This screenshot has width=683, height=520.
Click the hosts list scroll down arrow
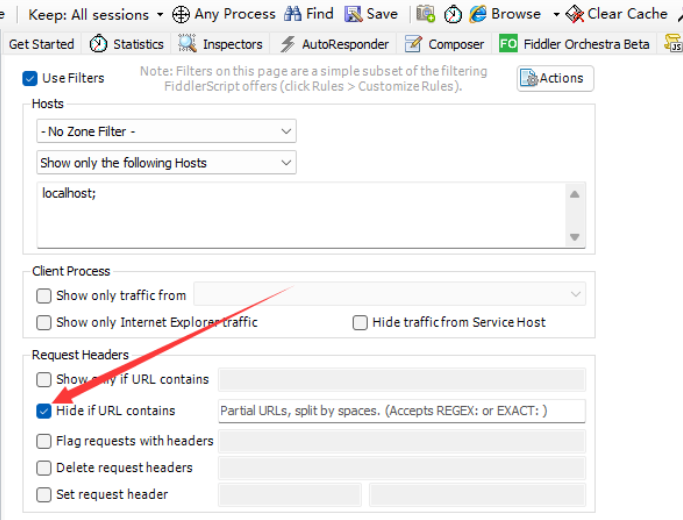pos(575,237)
